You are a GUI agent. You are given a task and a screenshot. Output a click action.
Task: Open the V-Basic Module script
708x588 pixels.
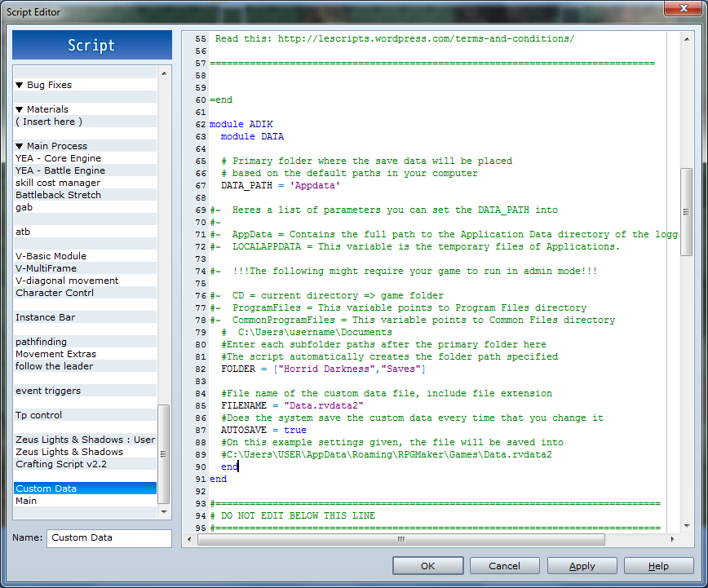(86, 256)
